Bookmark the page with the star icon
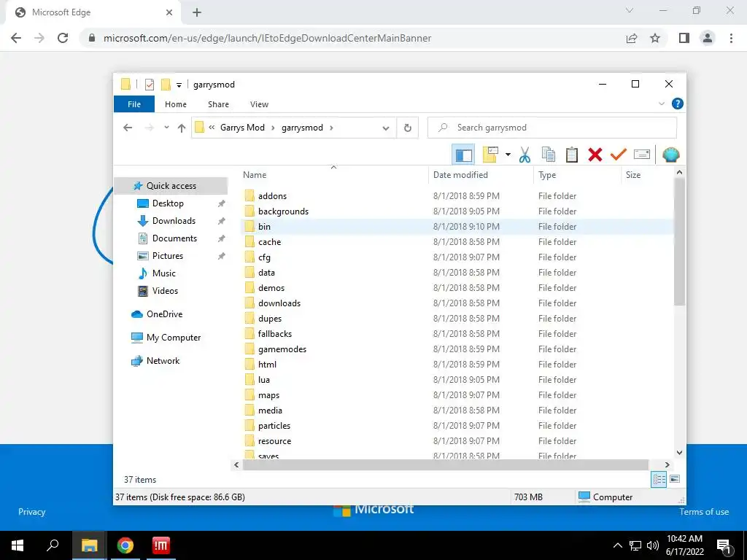 tap(655, 38)
